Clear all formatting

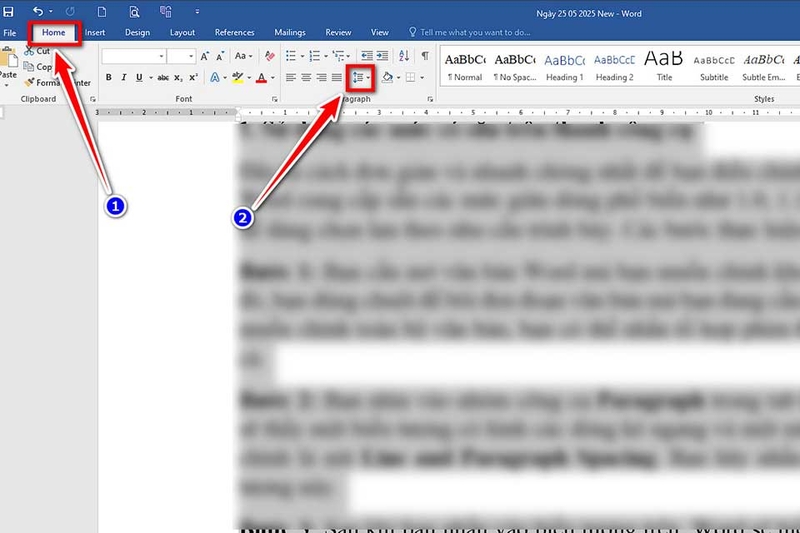click(270, 56)
